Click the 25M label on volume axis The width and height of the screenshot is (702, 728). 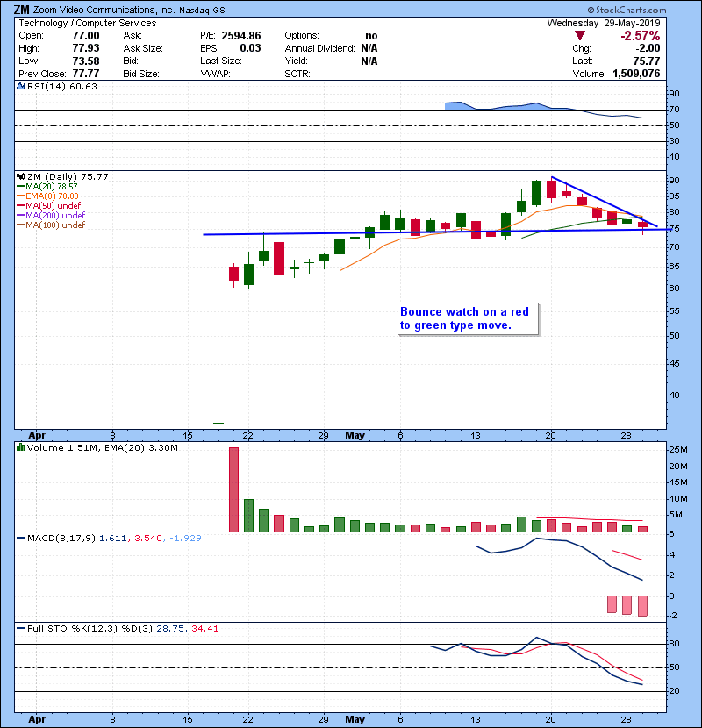click(x=677, y=449)
